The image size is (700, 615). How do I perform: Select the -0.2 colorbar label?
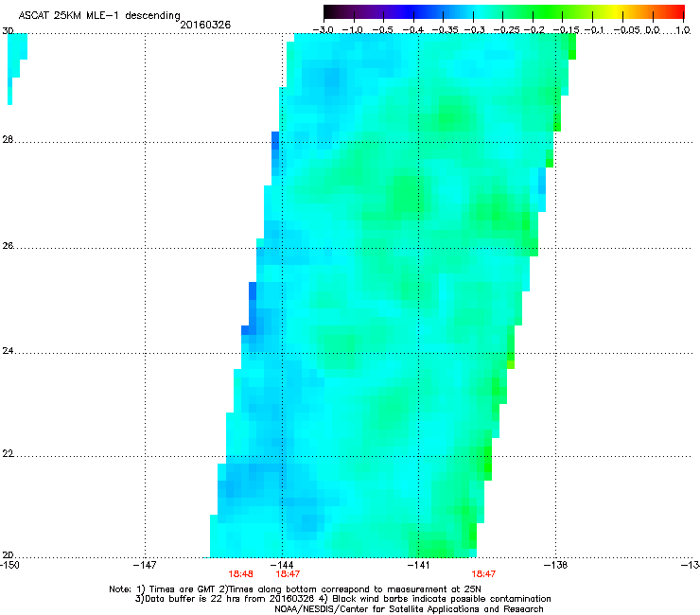click(x=534, y=30)
